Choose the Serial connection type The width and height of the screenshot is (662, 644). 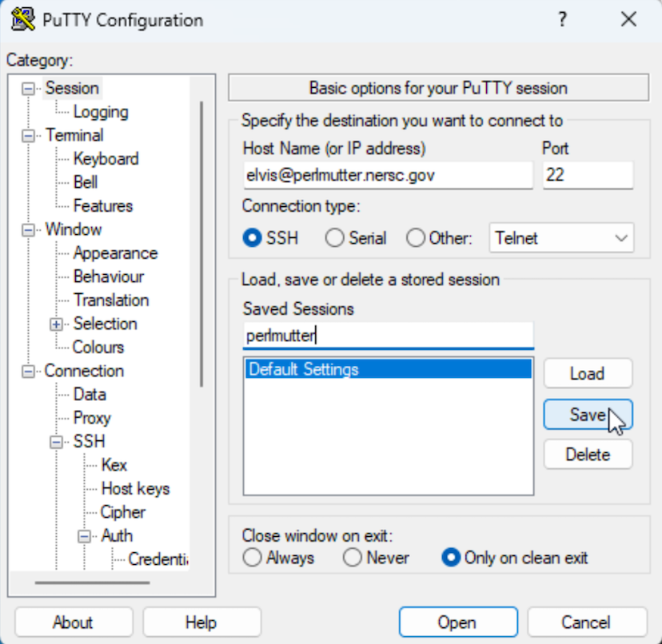tap(334, 237)
